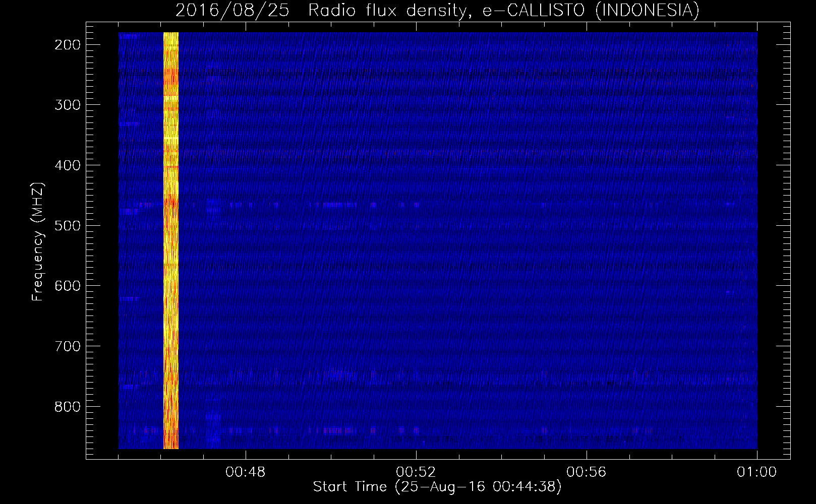Click the 01:00 time tick label

pyautogui.click(x=756, y=472)
